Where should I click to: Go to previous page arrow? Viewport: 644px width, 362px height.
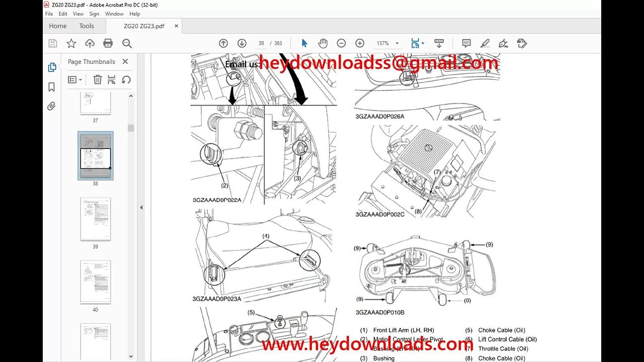point(223,44)
